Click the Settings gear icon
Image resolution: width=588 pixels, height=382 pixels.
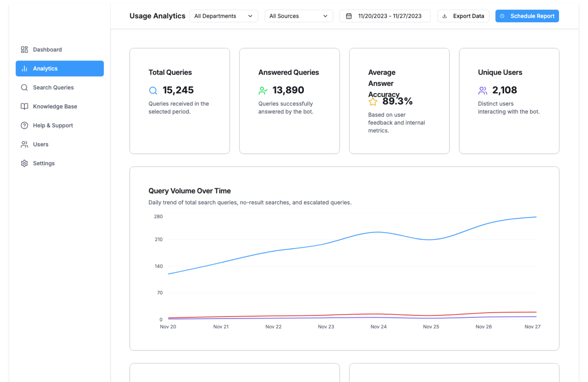pyautogui.click(x=24, y=163)
